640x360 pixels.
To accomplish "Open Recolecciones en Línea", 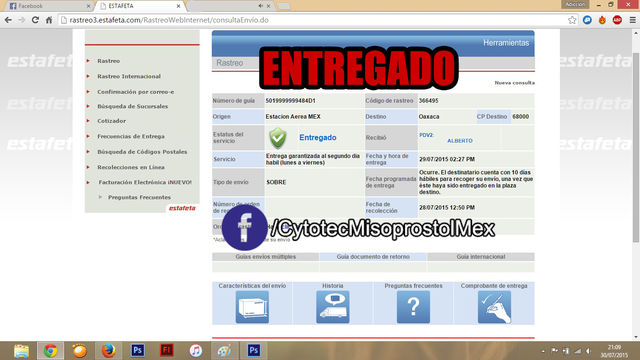I will [x=131, y=167].
